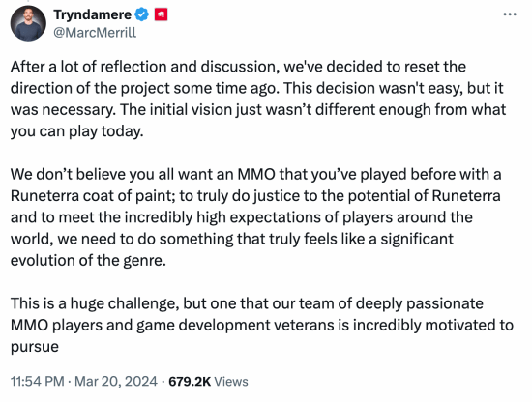Click the Mar 20, 2024 date
532x402 pixels.
(x=116, y=382)
